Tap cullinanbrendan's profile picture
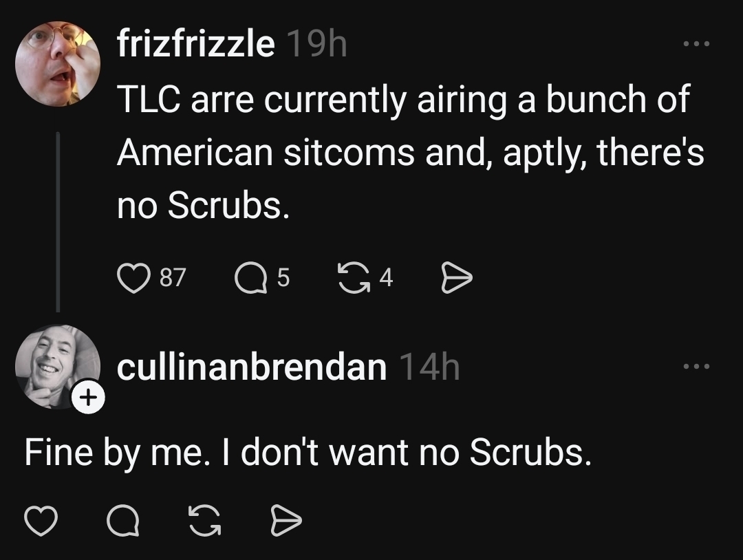 [56, 366]
